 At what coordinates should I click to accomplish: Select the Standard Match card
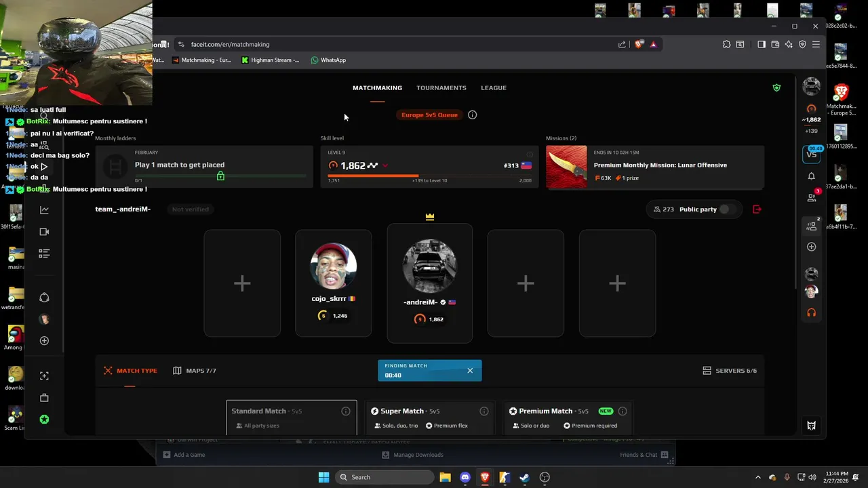pos(292,418)
